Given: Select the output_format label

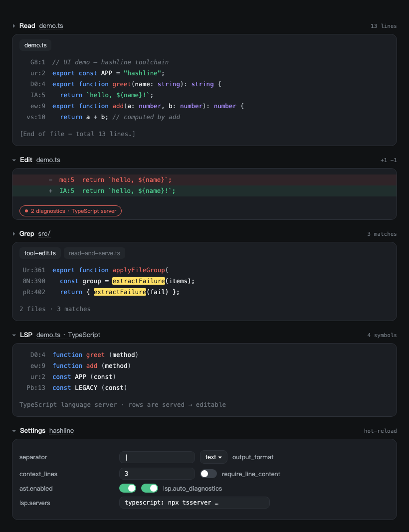Looking at the screenshot, I should coord(253,457).
